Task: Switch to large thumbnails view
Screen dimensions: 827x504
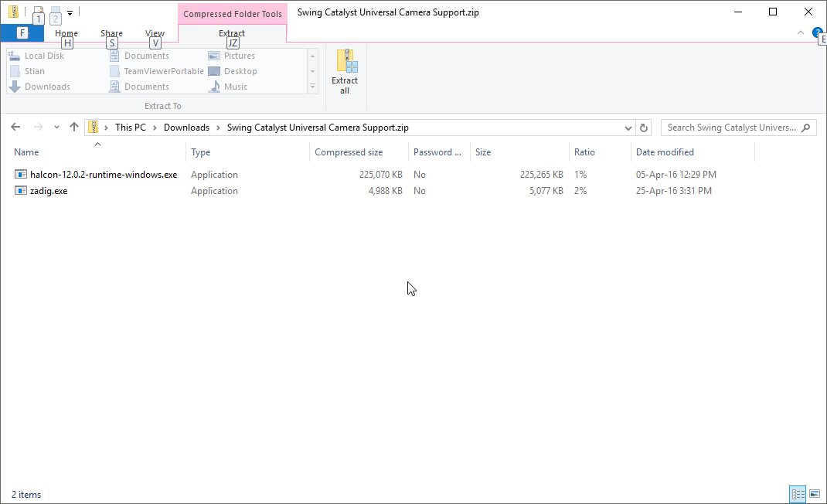Action: tap(815, 495)
